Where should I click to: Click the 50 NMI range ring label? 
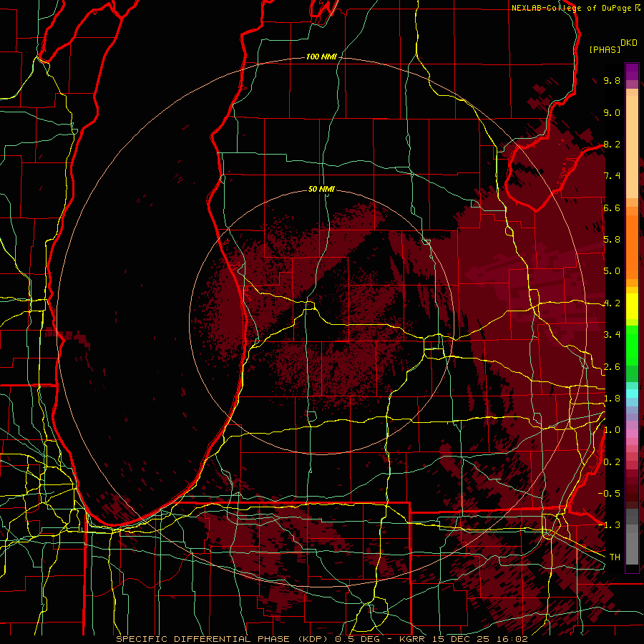pos(321,189)
